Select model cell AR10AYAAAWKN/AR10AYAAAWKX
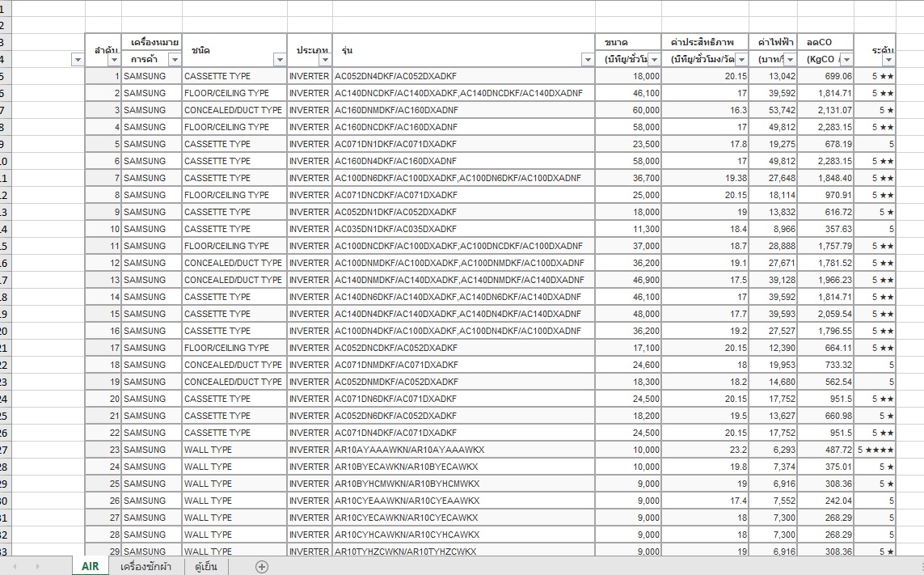Viewport: 924px width, 575px height. pyautogui.click(x=464, y=450)
